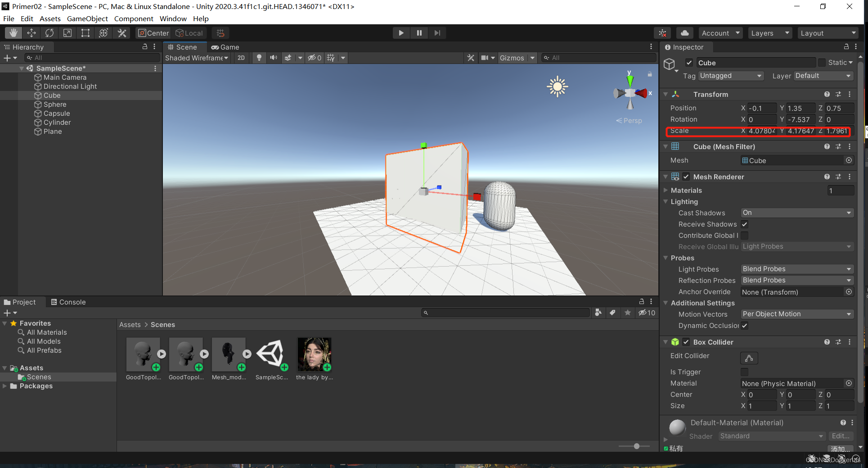868x468 pixels.
Task: Expand Materials section
Action: coord(666,190)
